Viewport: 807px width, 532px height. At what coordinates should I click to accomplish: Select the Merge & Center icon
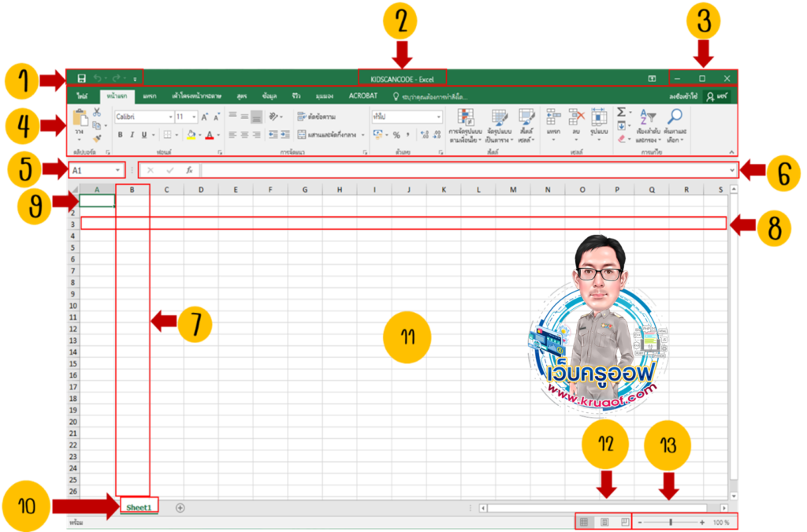click(x=302, y=135)
